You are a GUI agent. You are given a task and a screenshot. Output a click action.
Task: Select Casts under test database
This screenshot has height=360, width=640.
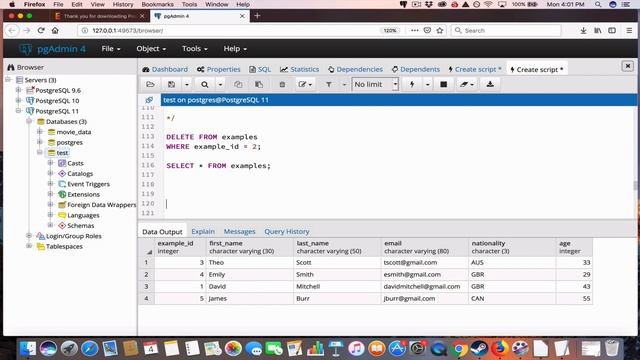[75, 163]
